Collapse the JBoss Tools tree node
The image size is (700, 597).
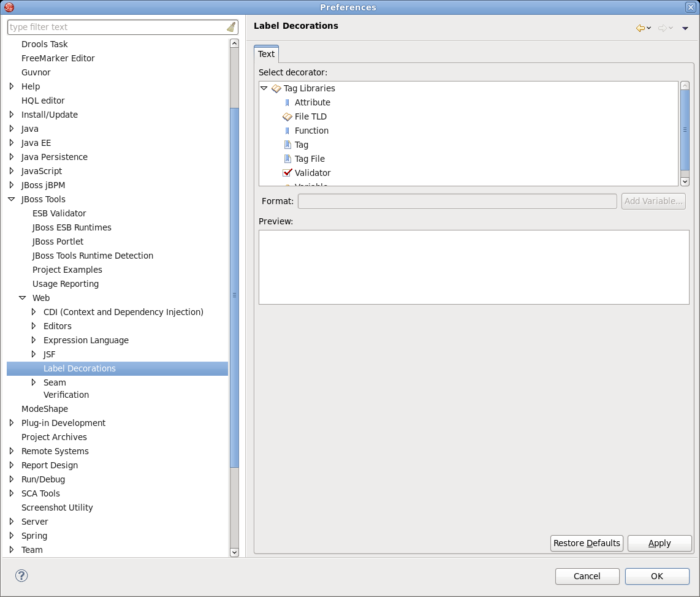(x=12, y=199)
